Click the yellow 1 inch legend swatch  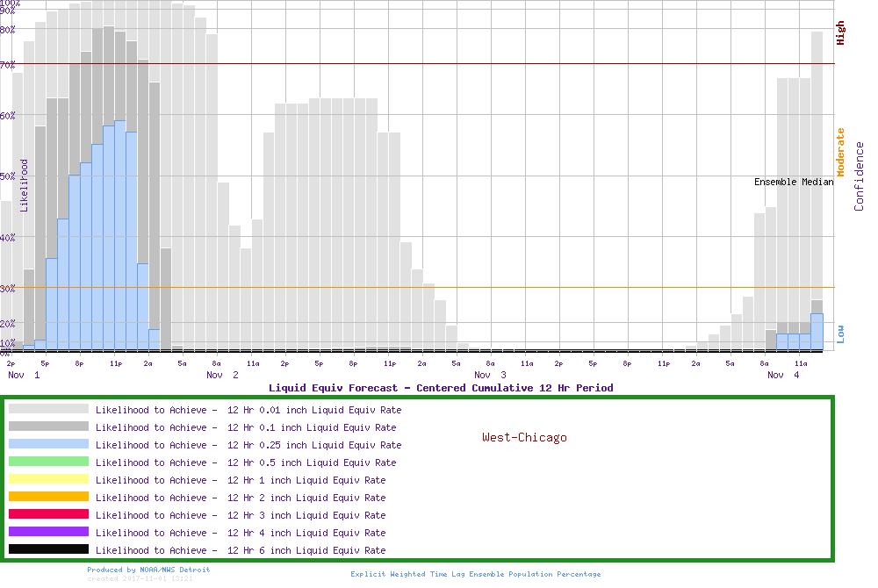pos(48,479)
